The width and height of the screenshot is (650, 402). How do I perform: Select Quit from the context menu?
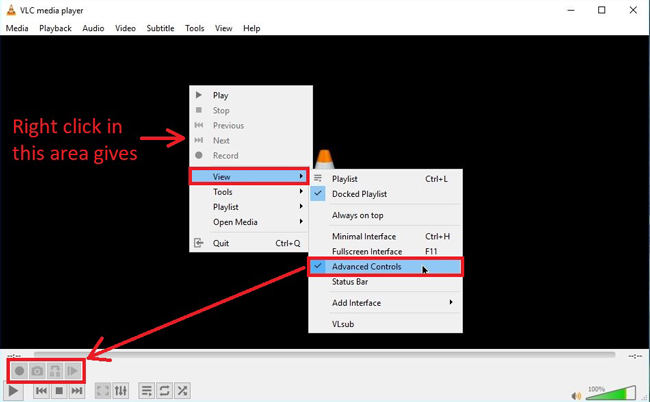pyautogui.click(x=249, y=243)
